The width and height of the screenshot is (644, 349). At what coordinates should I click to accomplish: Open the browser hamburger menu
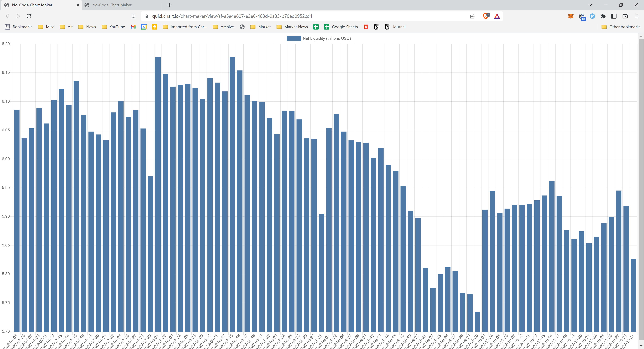coord(636,16)
